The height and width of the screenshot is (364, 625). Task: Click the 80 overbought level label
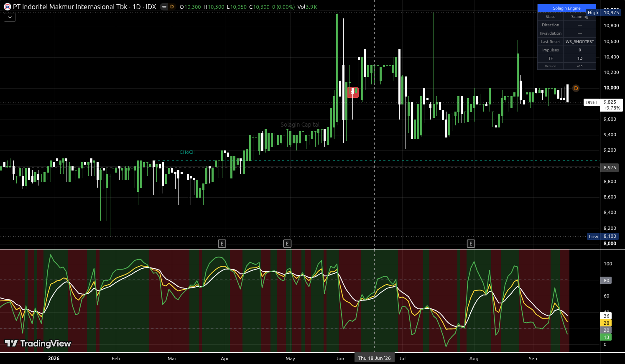pyautogui.click(x=606, y=280)
